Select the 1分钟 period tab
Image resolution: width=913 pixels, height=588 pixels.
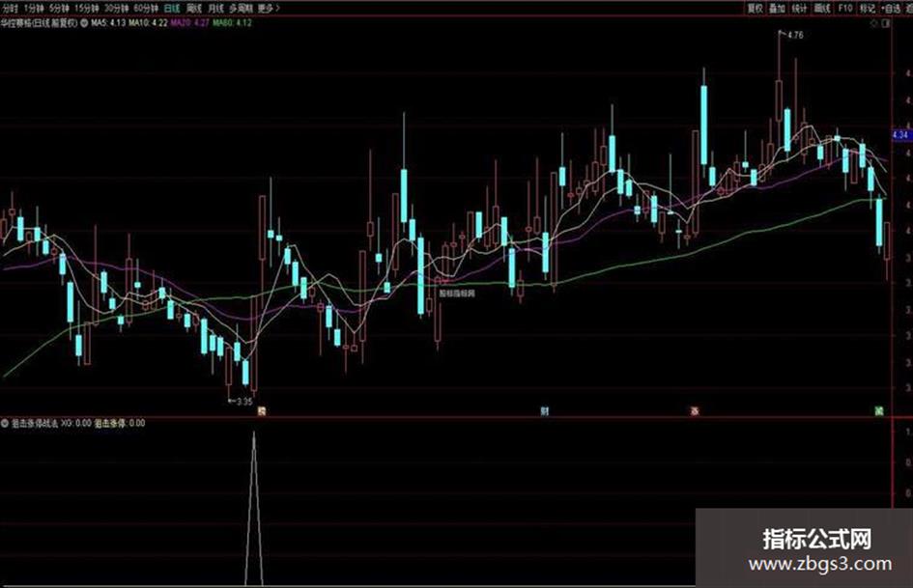click(x=34, y=8)
